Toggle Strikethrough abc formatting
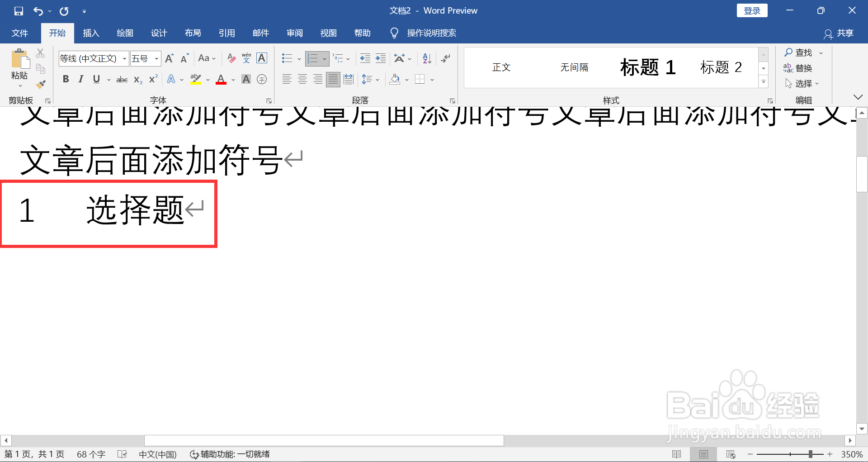868x462 pixels. 122,80
